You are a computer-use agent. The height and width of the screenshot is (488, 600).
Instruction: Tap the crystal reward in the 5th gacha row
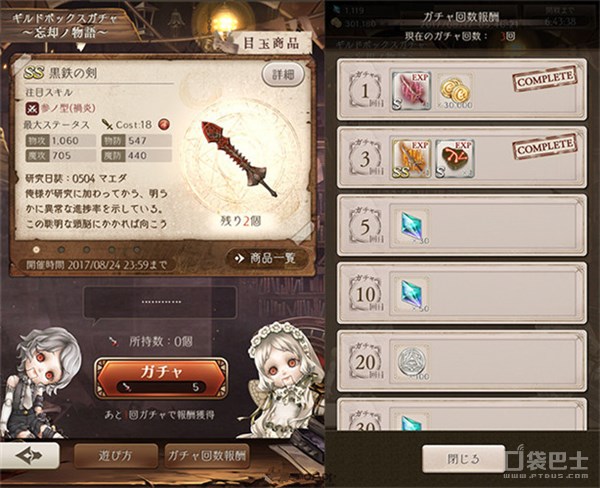412,227
